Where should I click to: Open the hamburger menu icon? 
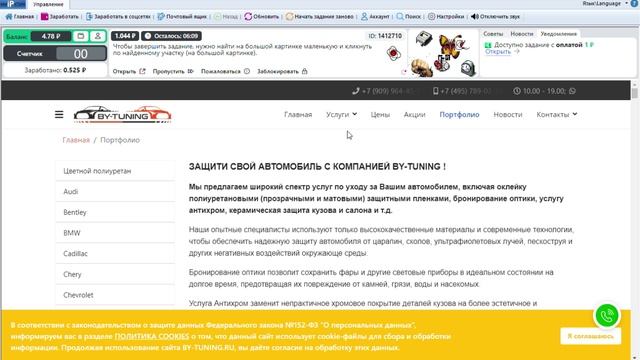point(59,115)
